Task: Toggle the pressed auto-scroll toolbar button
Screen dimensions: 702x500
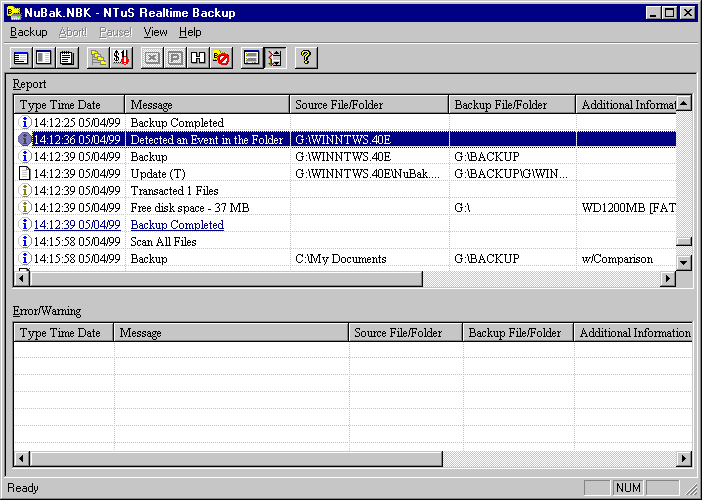Action: click(x=275, y=58)
